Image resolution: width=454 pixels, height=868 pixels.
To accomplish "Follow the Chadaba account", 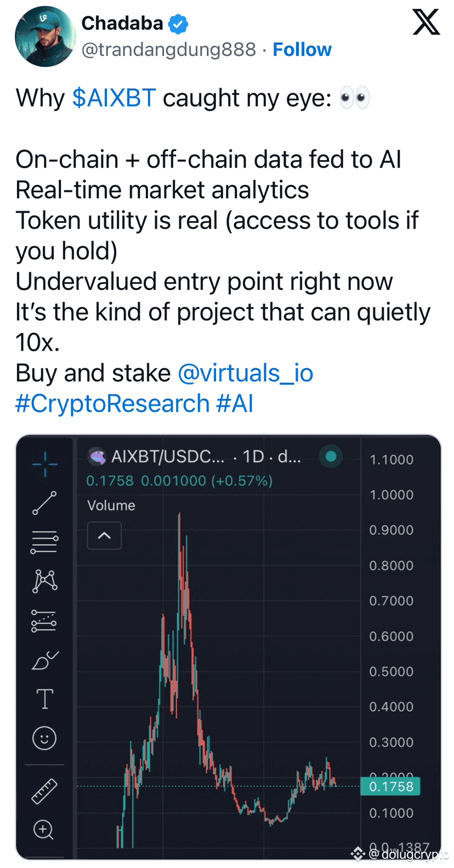I will point(302,50).
